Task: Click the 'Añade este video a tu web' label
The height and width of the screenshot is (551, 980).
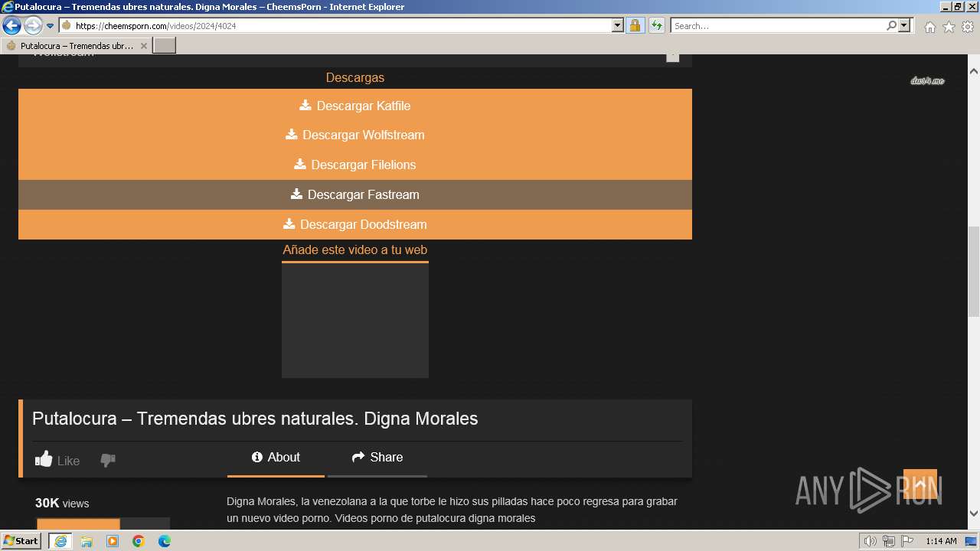Action: point(355,249)
